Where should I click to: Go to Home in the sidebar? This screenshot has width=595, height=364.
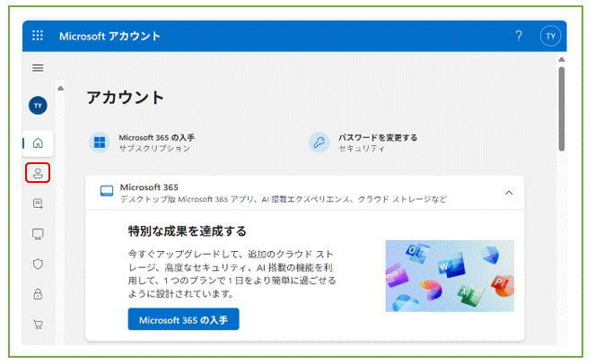(38, 143)
